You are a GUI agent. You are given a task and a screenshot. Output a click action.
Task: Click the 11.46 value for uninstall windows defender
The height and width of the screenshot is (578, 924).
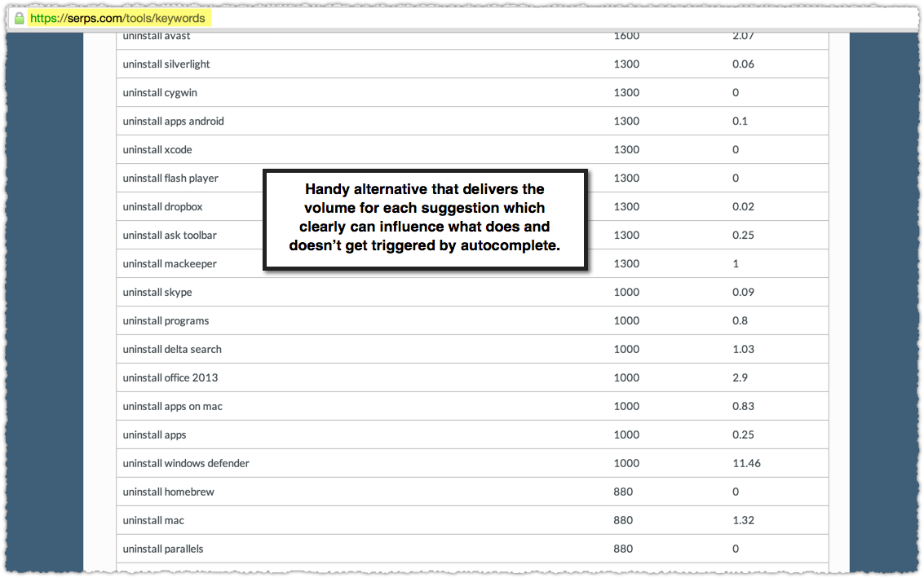click(747, 463)
